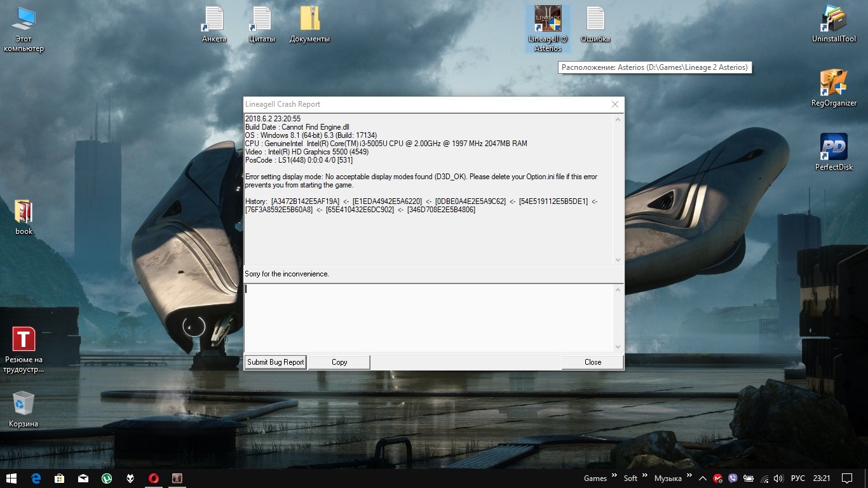Viewport: 868px width, 488px height.
Task: Select the PerfectDisk desktop shortcut
Action: (834, 152)
